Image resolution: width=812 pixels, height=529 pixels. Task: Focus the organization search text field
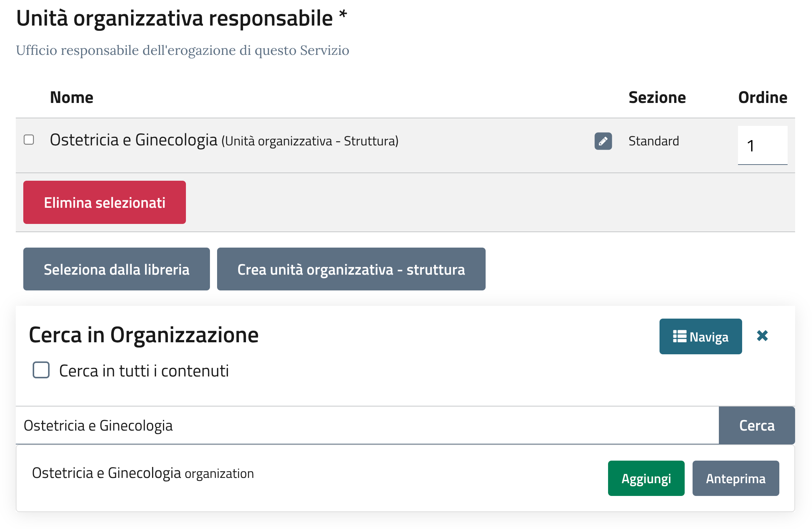367,426
